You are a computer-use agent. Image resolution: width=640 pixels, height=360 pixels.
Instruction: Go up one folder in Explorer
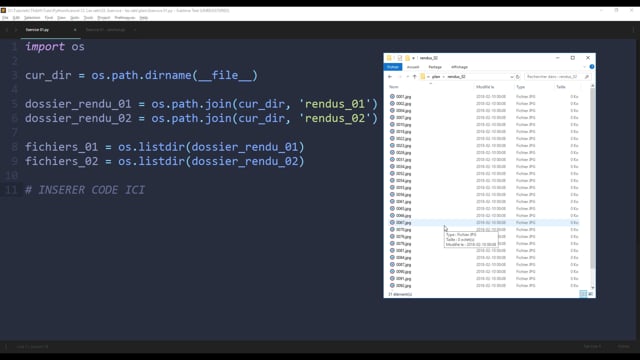click(x=415, y=77)
